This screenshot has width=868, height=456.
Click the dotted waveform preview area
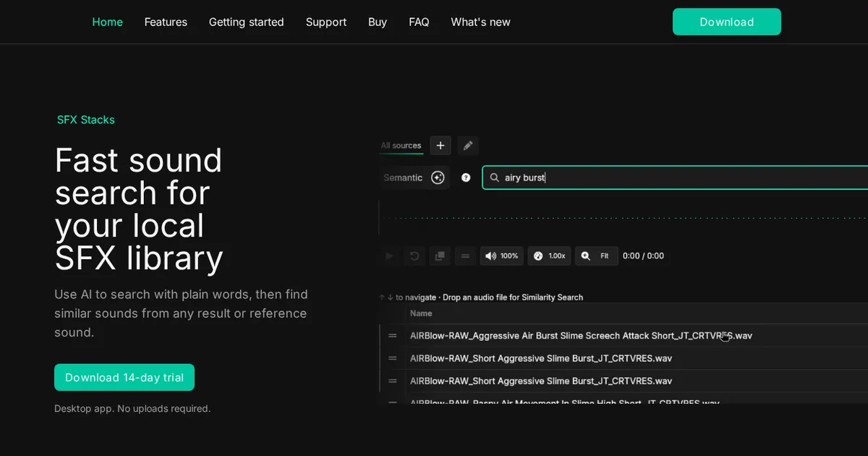tap(624, 218)
